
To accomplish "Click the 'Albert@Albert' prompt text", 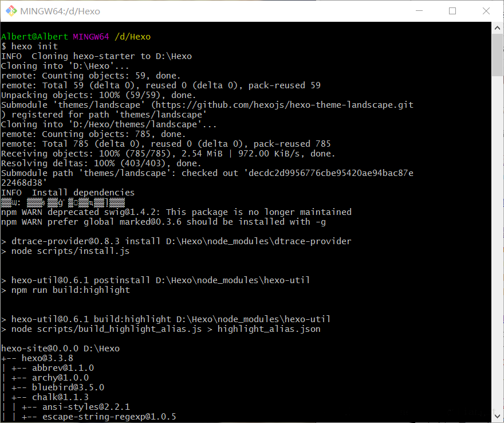I will click(x=35, y=37).
